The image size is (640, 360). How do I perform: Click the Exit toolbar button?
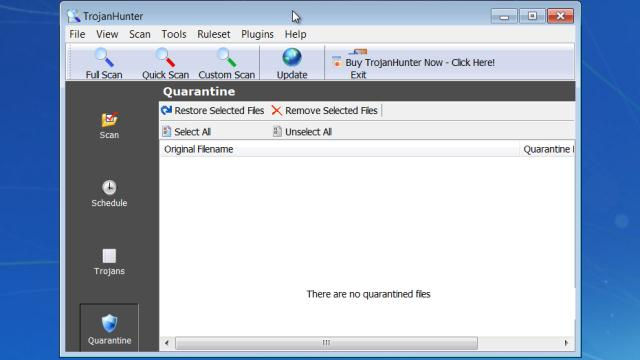pos(358,75)
